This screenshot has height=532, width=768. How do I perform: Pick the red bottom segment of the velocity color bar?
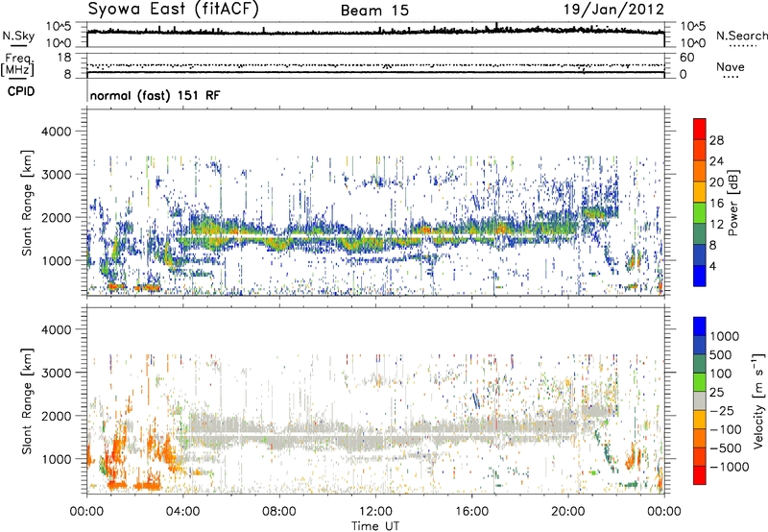click(x=700, y=475)
